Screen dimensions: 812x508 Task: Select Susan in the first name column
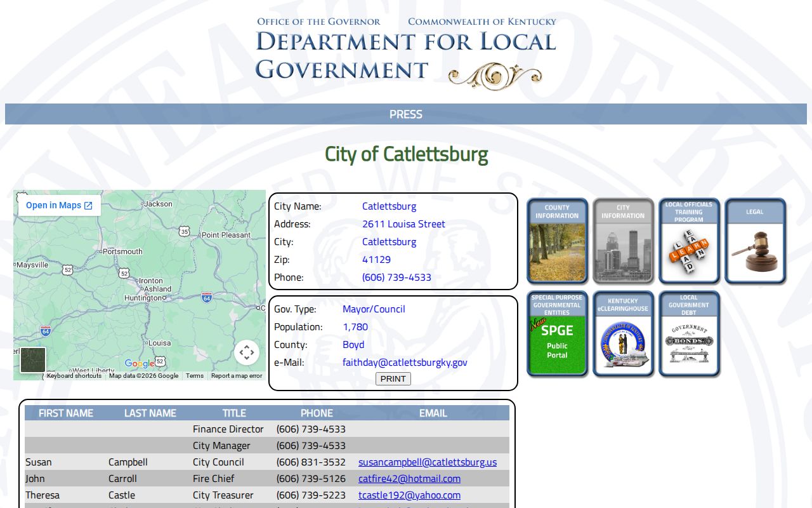pyautogui.click(x=39, y=462)
